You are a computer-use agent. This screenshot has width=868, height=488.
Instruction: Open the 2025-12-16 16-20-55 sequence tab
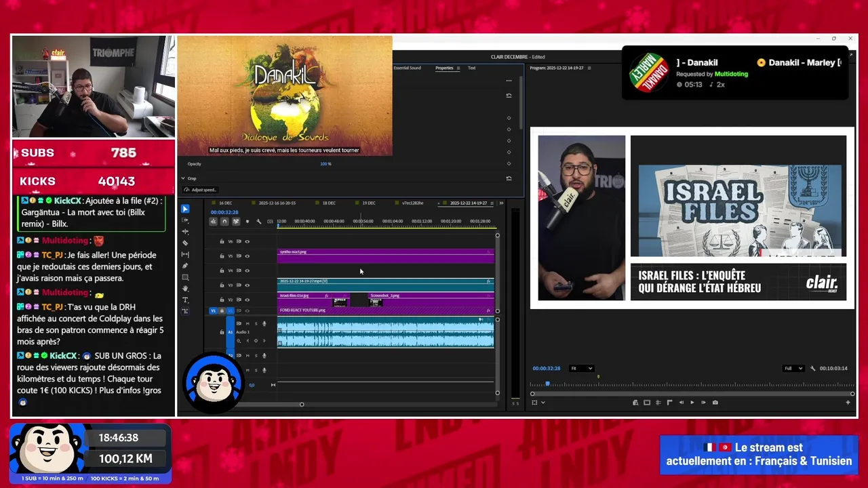pos(277,203)
